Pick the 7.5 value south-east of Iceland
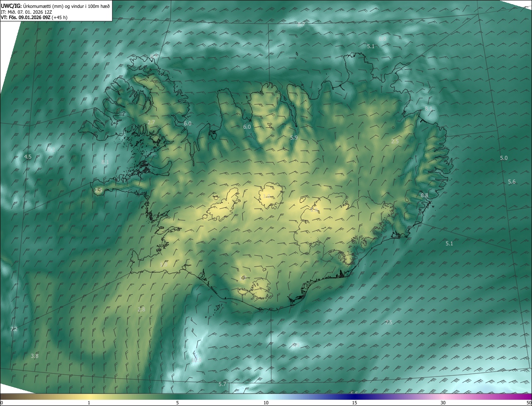Screen dimensions: 532x406 (389, 323)
